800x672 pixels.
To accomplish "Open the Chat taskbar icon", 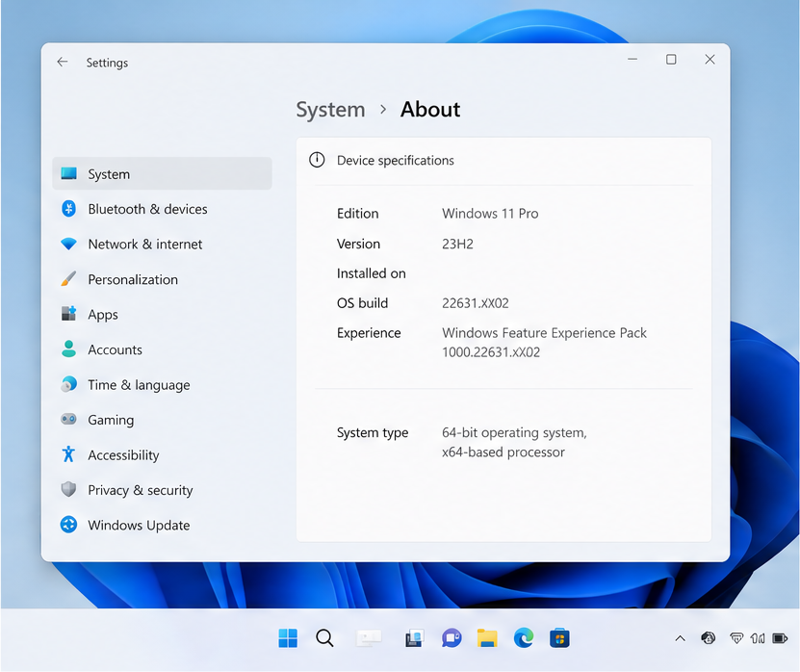I will 452,637.
